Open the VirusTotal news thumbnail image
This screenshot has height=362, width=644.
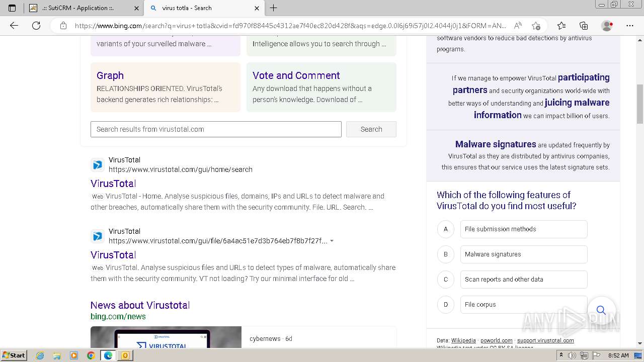(166, 337)
